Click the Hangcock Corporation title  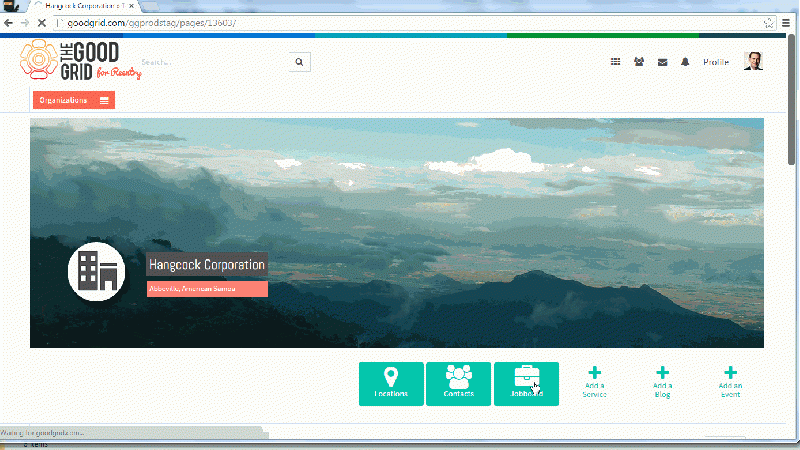pyautogui.click(x=207, y=264)
